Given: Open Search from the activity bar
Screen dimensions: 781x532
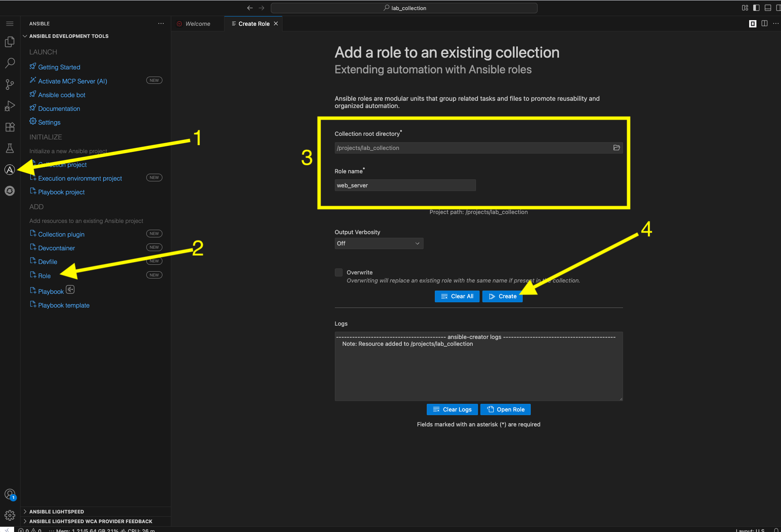Looking at the screenshot, I should pos(10,63).
